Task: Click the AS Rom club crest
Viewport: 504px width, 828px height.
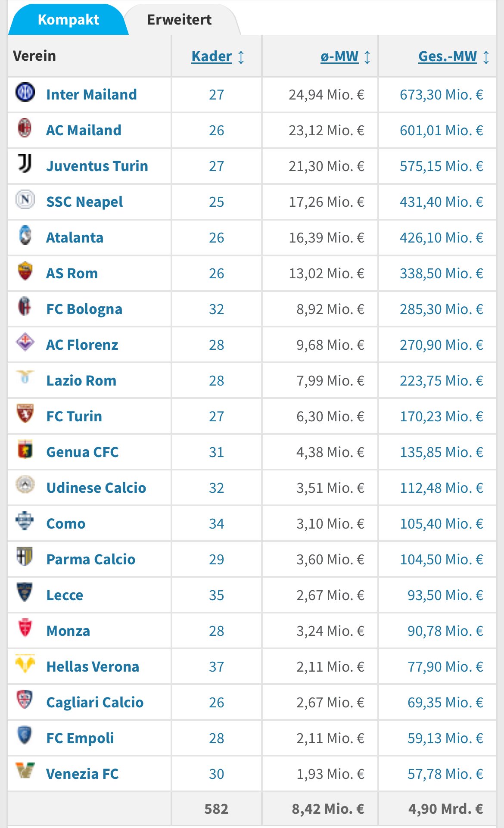Action: 25,271
